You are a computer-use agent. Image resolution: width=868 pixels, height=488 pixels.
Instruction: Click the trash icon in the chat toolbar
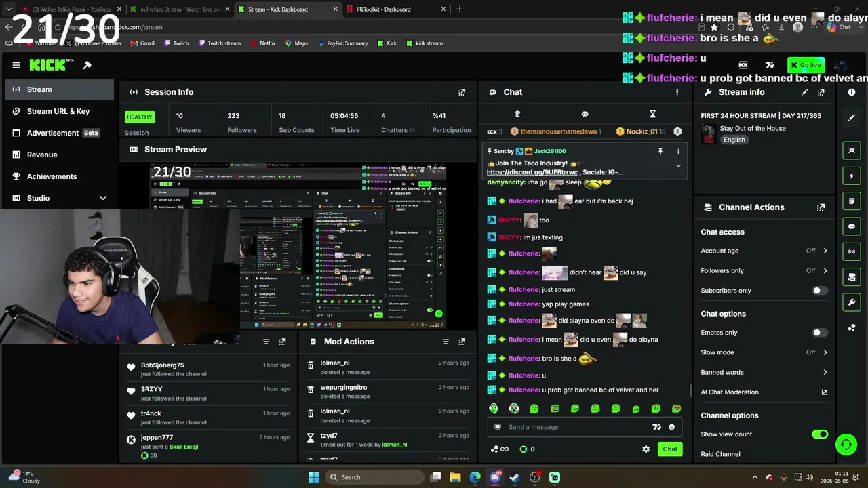pos(517,114)
